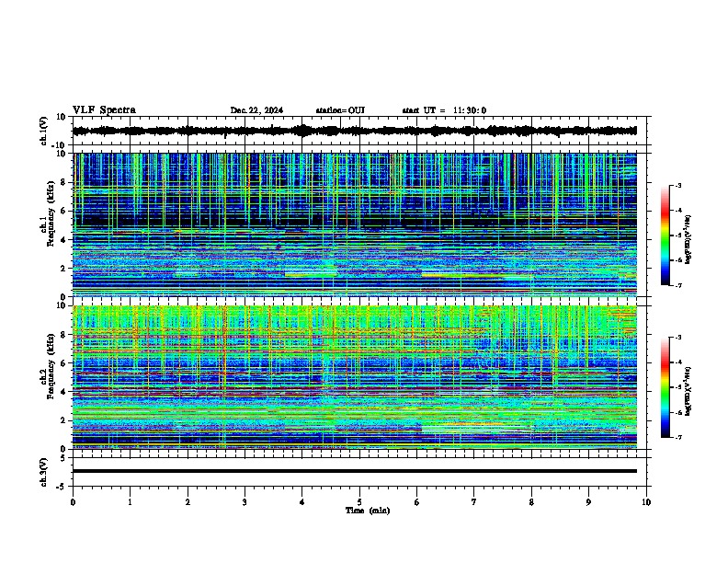Click the 6 kHz tick on ch.1 frequency axis
Viewport: 728px width, 563px height.
[x=63, y=211]
